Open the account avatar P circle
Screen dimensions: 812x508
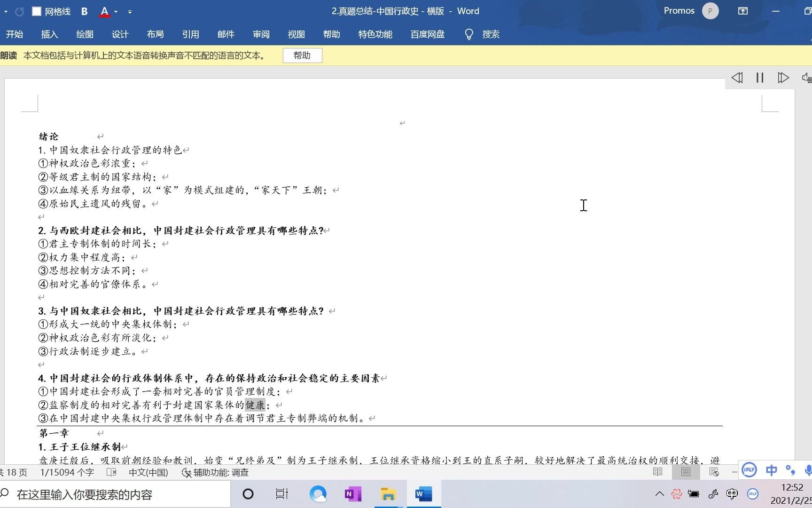(x=710, y=11)
